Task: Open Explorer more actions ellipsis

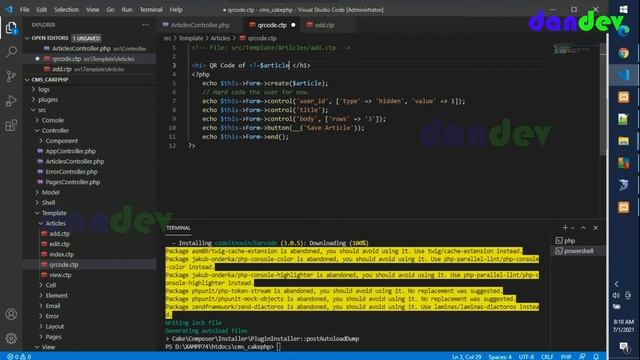Action: pyautogui.click(x=145, y=25)
